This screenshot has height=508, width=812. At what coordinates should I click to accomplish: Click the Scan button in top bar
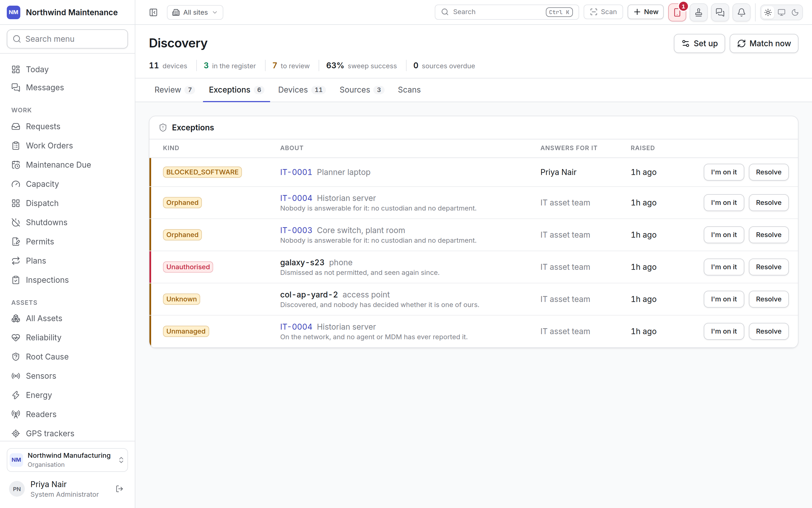coord(603,12)
